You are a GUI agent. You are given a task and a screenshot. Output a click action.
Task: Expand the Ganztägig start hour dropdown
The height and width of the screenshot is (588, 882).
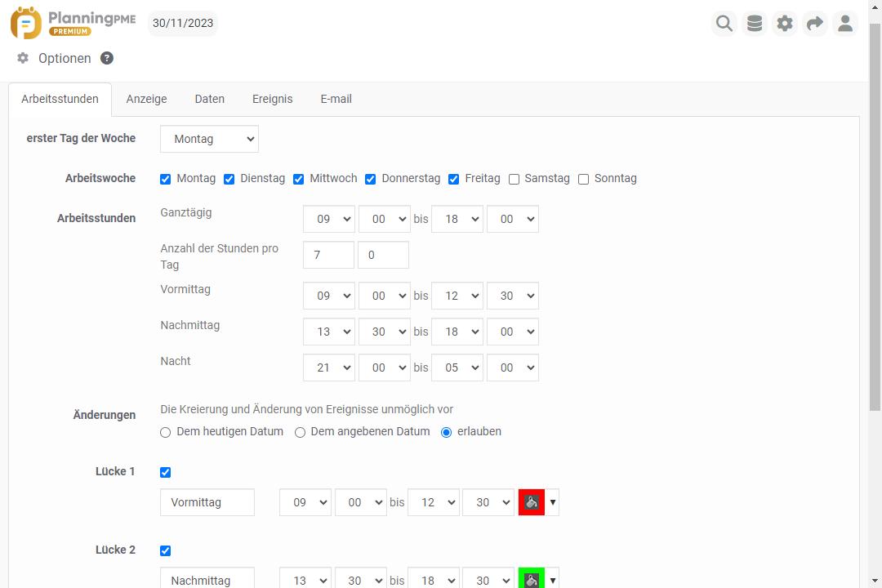(328, 219)
